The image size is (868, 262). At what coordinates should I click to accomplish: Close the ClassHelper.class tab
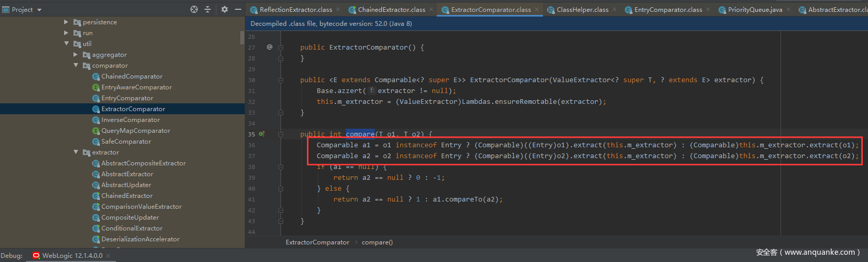point(614,9)
